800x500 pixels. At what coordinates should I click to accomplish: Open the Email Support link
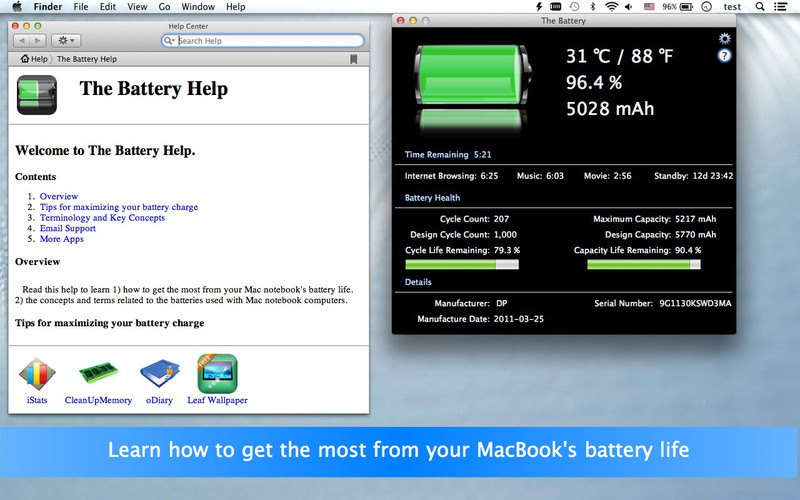[x=68, y=229]
